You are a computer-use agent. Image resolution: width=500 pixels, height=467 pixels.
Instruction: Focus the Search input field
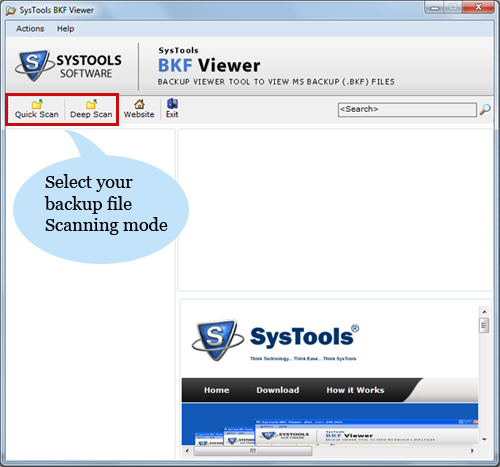407,110
